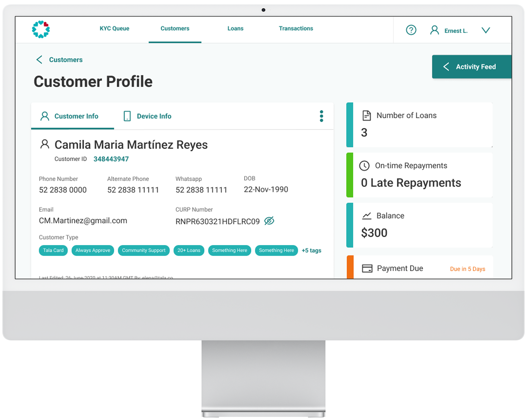The height and width of the screenshot is (420, 527).
Task: Open the Activity Feed panel button
Action: click(471, 67)
